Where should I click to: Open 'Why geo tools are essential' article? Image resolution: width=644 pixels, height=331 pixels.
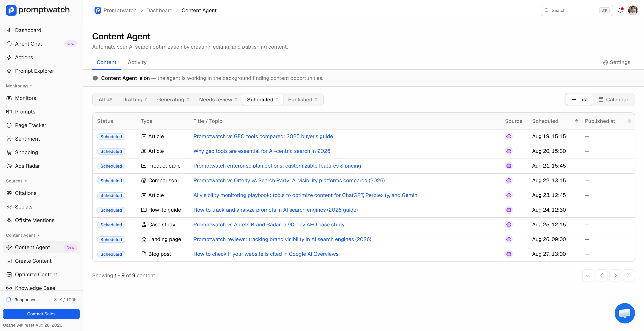tap(262, 151)
